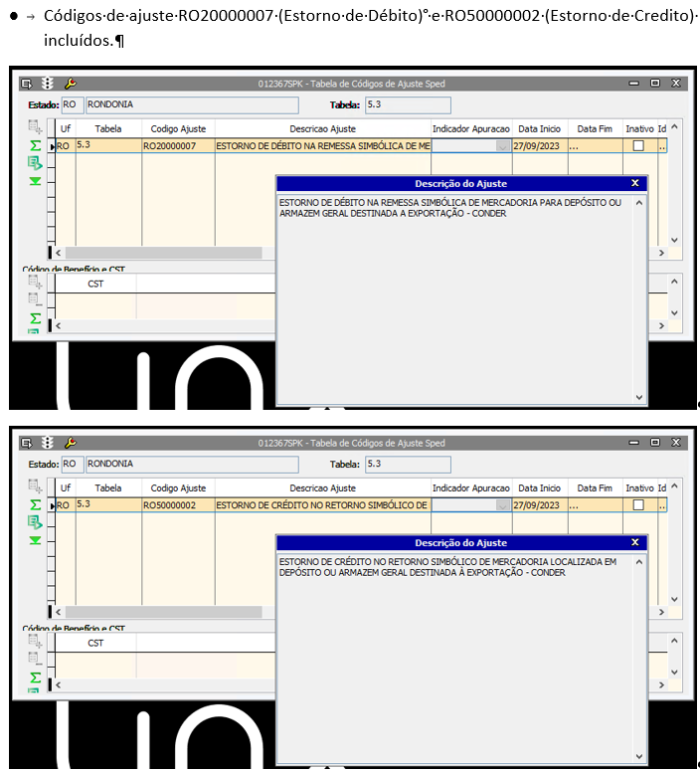Select the RO20000007 Codigo Ajuste cell
Screen dimensions: 700x771
click(178, 146)
